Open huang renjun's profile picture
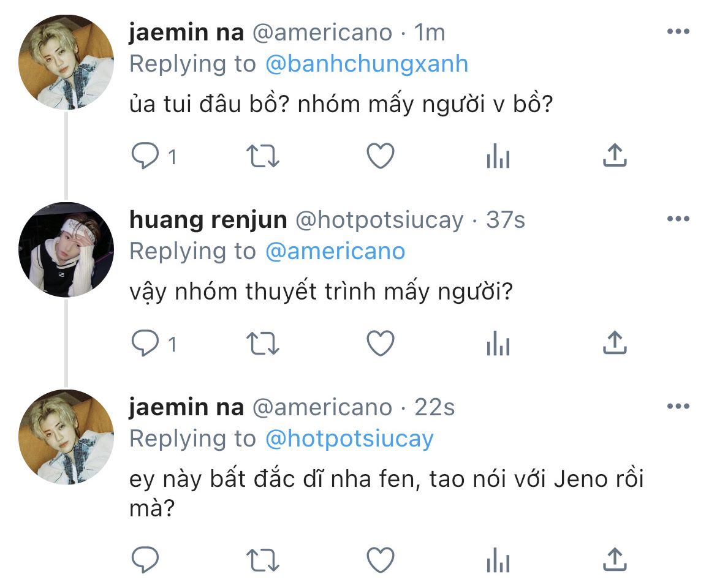The image size is (717, 588). point(66,250)
